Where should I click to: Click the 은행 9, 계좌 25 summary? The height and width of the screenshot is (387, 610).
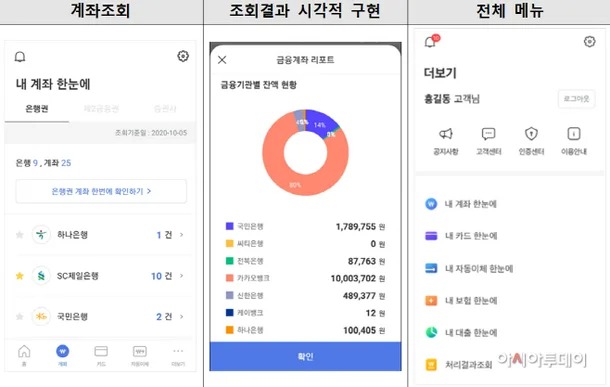pos(43,163)
